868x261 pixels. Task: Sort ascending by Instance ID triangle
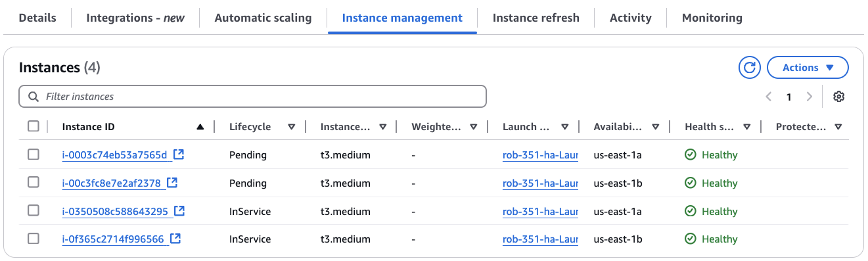coord(200,127)
